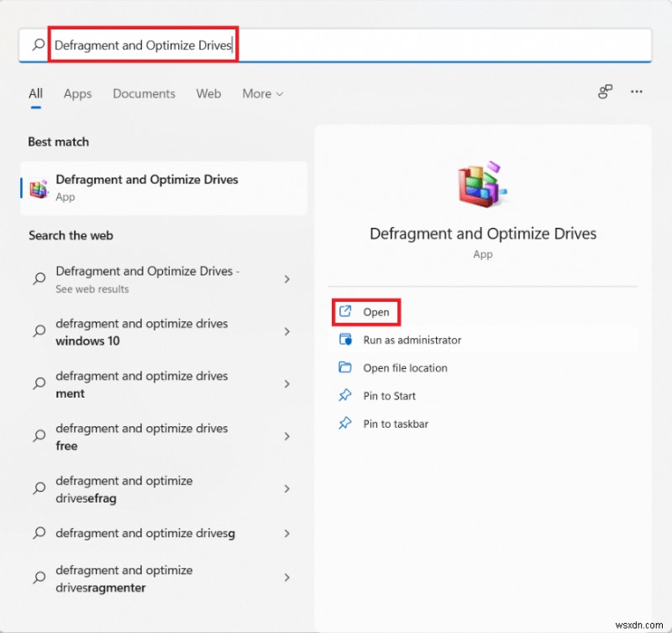Switch to the Documents tab

pos(144,93)
